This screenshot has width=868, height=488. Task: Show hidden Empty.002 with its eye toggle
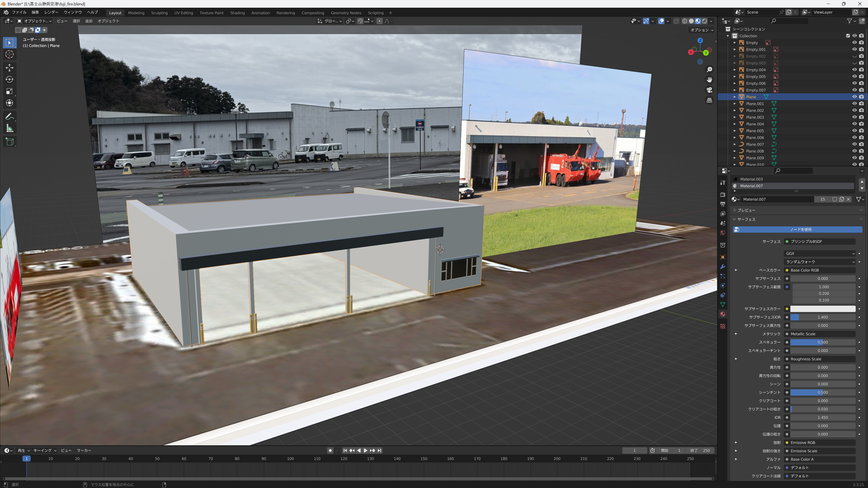point(854,56)
